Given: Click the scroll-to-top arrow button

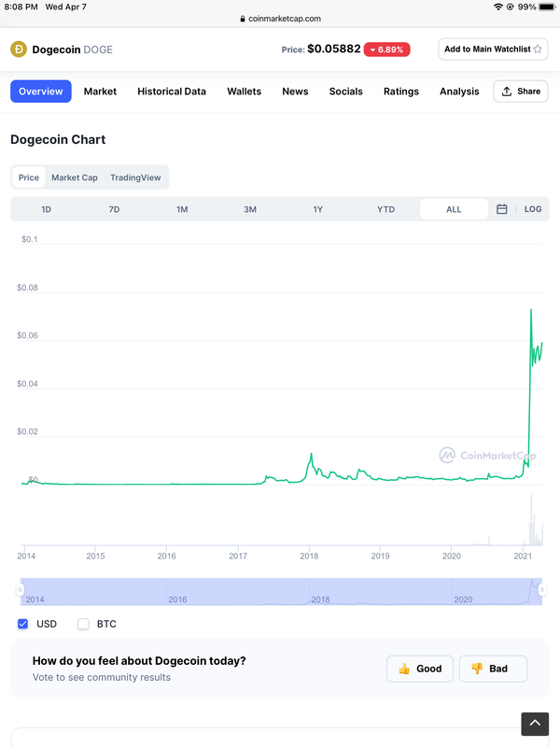Looking at the screenshot, I should point(535,724).
